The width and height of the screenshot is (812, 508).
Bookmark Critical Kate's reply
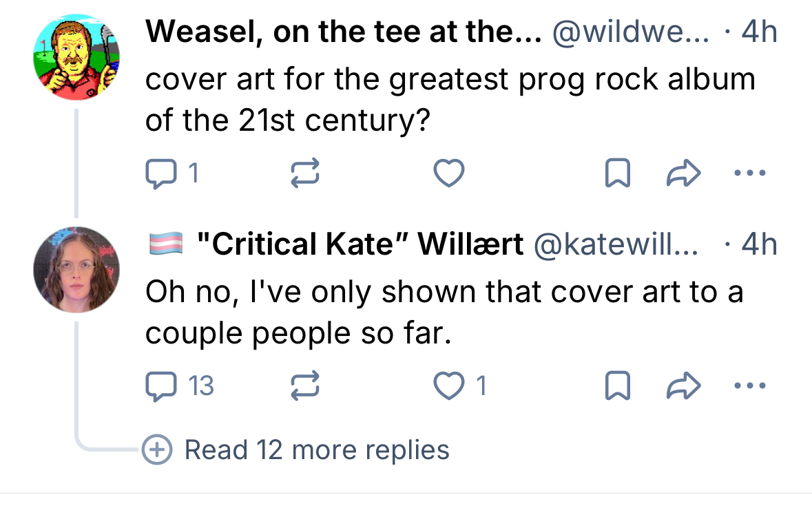coord(616,386)
